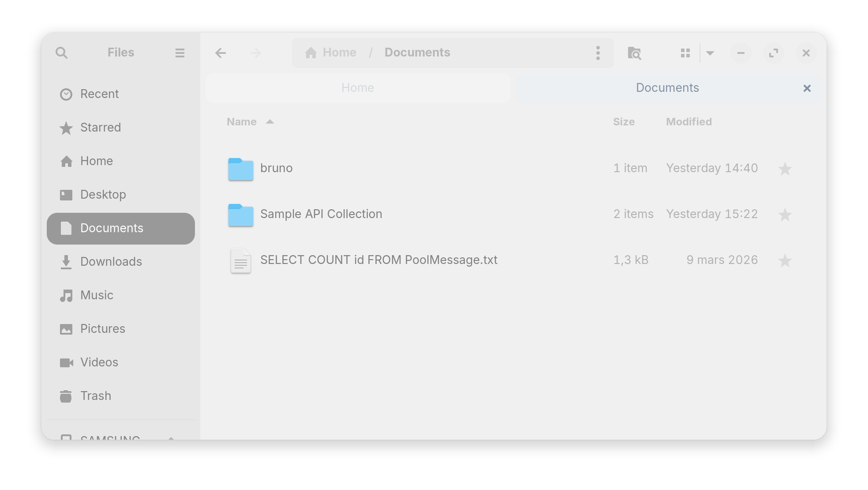Image resolution: width=868 pixels, height=490 pixels.
Task: Switch to the Home tab
Action: (358, 88)
